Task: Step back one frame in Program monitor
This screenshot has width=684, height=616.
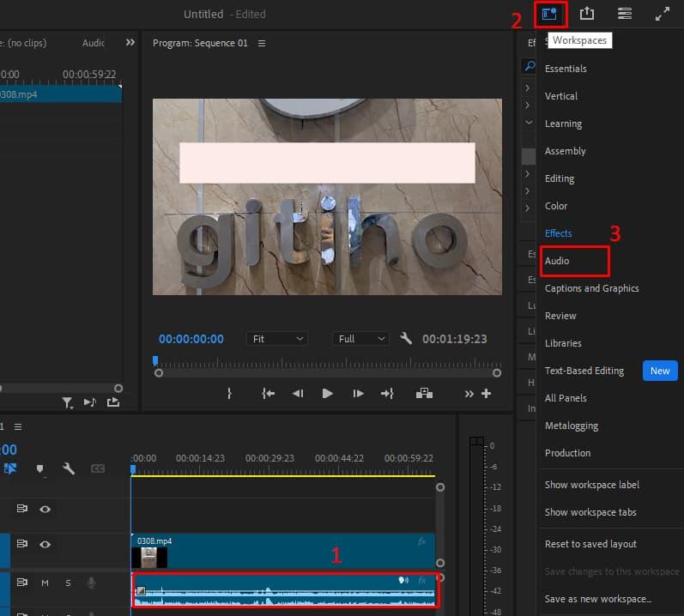Action: click(x=298, y=394)
